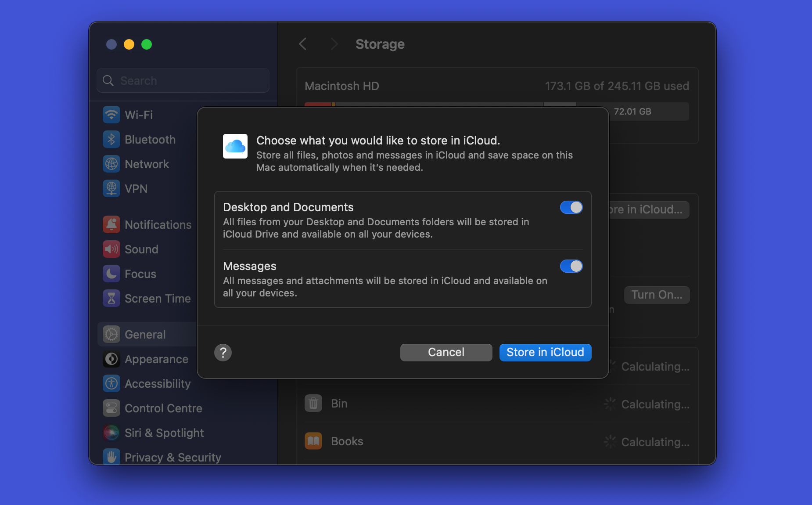Screen dimensions: 812x505
Task: Click the Network globe icon
Action: [111, 164]
